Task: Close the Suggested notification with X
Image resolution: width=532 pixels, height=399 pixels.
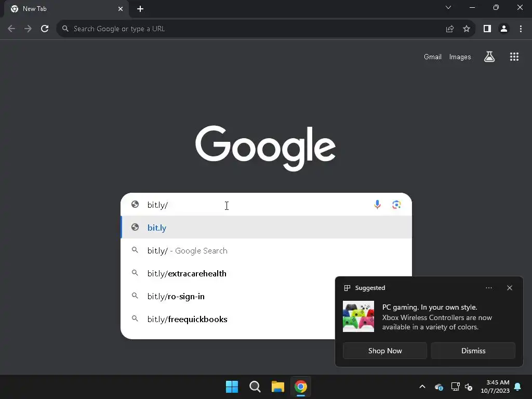Action: pyautogui.click(x=510, y=288)
